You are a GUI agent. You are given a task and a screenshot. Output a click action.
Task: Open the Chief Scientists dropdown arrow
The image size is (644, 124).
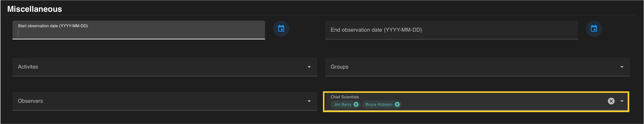[x=622, y=101]
